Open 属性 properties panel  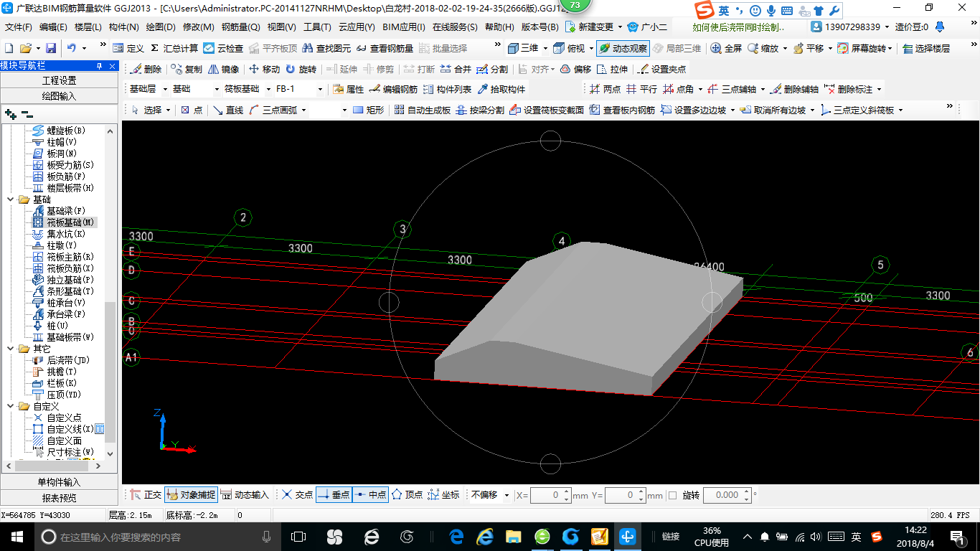tap(349, 90)
